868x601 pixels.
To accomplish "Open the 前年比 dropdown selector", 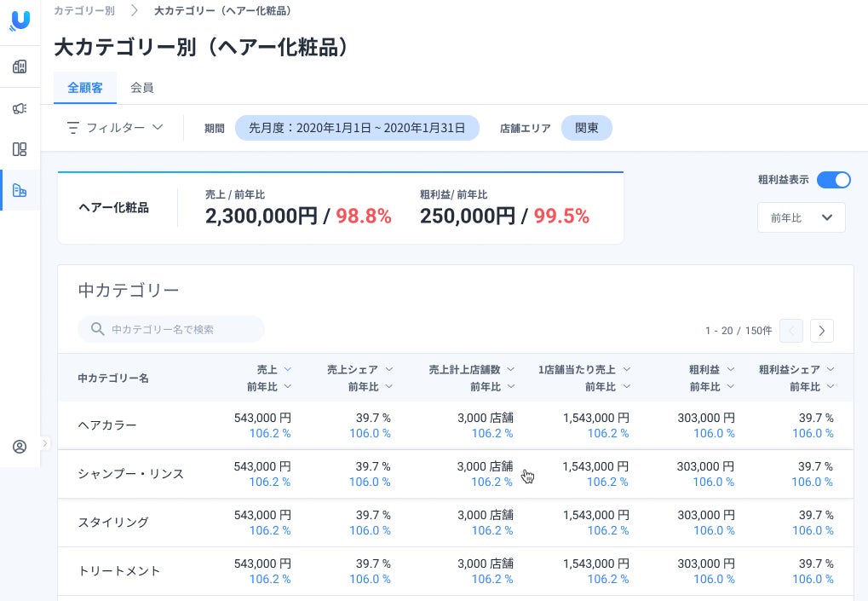I will [x=801, y=217].
